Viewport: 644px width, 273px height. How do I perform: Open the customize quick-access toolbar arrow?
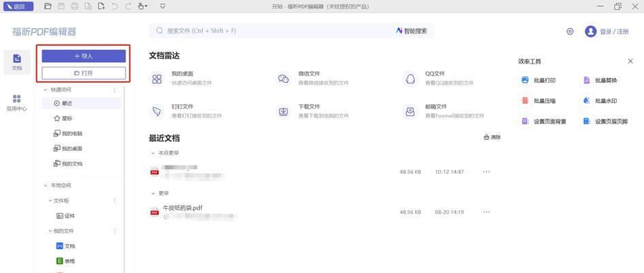coord(163,6)
